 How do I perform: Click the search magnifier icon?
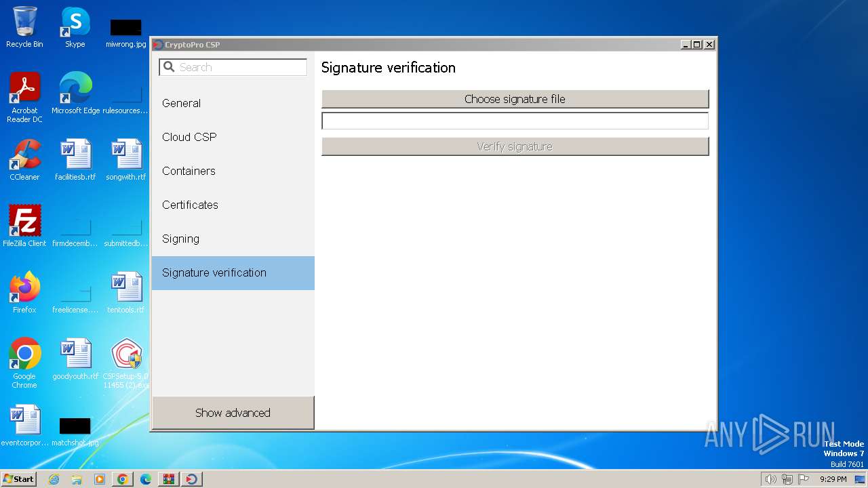pos(169,67)
